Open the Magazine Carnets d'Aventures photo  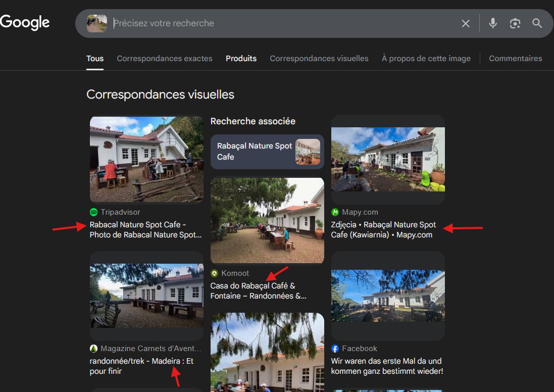tap(146, 289)
